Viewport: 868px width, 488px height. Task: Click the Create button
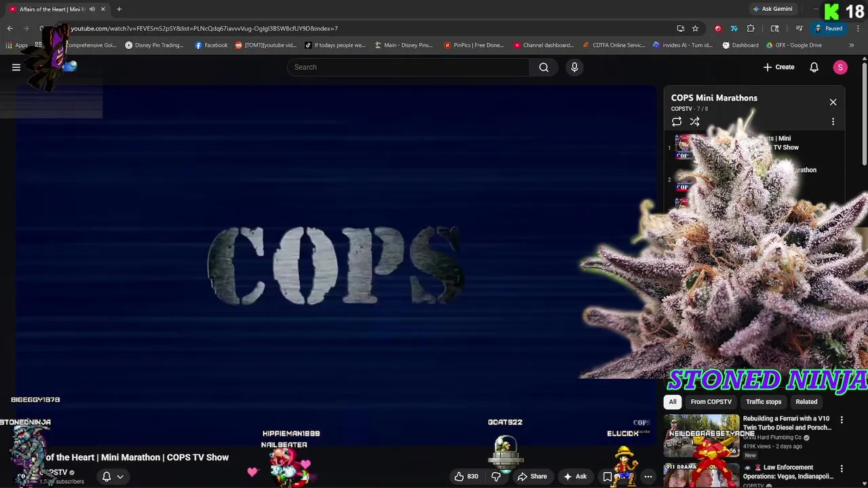[x=778, y=67]
